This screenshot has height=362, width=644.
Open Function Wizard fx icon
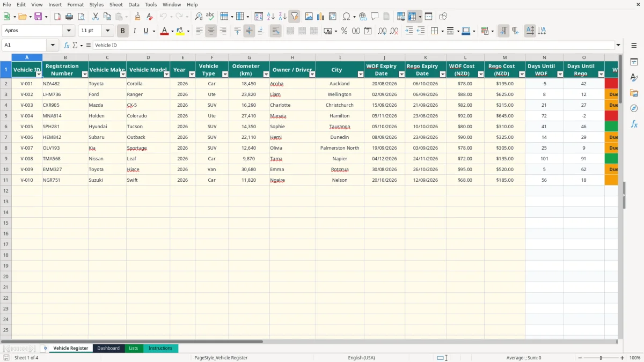click(67, 46)
